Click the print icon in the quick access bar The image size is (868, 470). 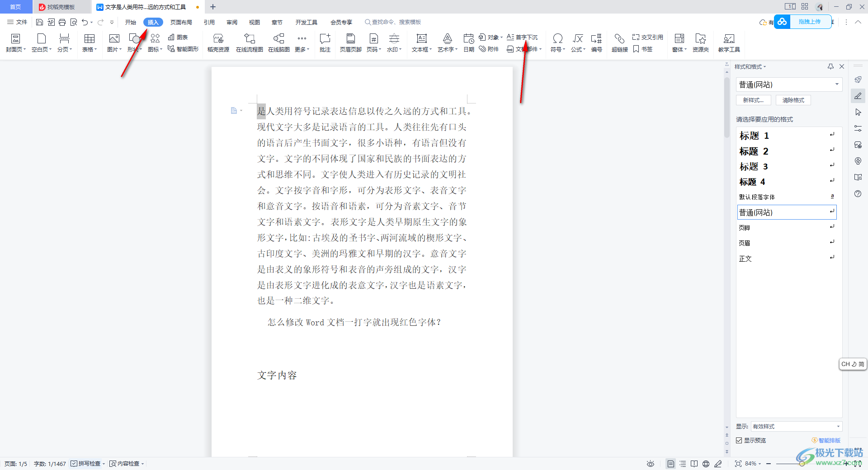(62, 22)
